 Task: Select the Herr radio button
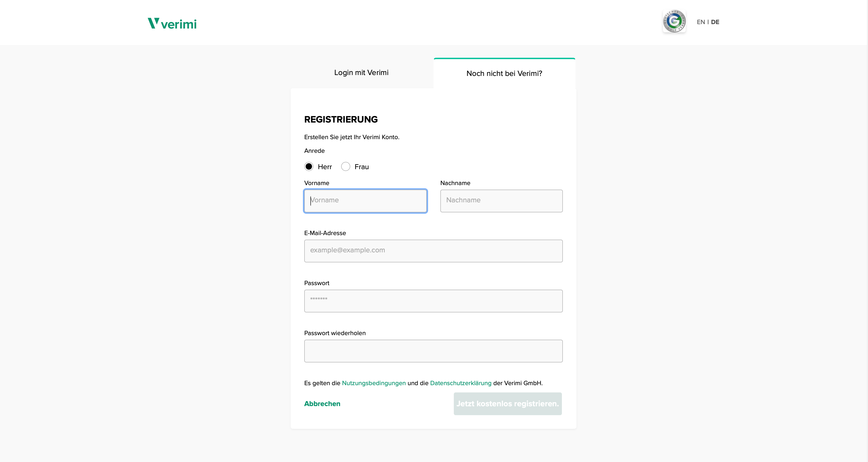pyautogui.click(x=309, y=167)
